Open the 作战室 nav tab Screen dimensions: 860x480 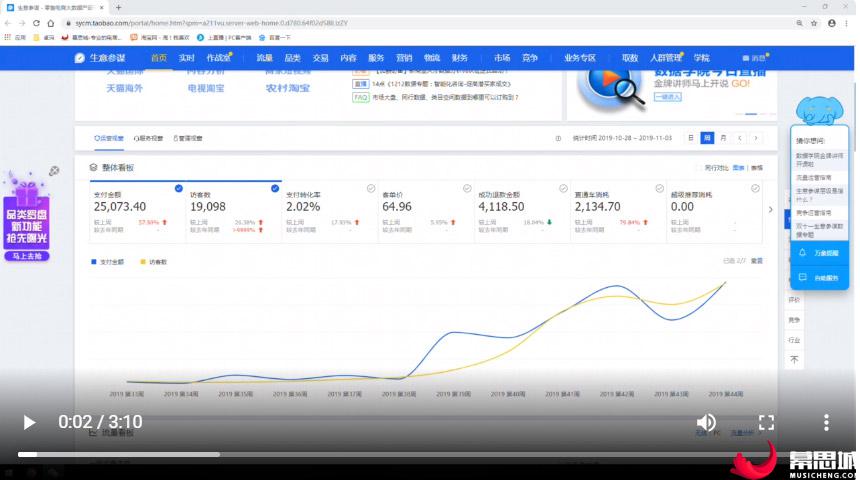tap(219, 58)
